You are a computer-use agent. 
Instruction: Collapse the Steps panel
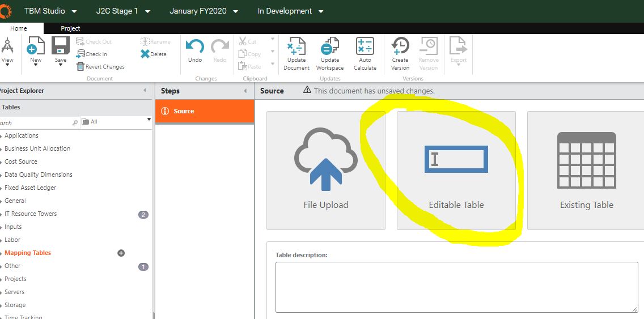click(x=245, y=91)
